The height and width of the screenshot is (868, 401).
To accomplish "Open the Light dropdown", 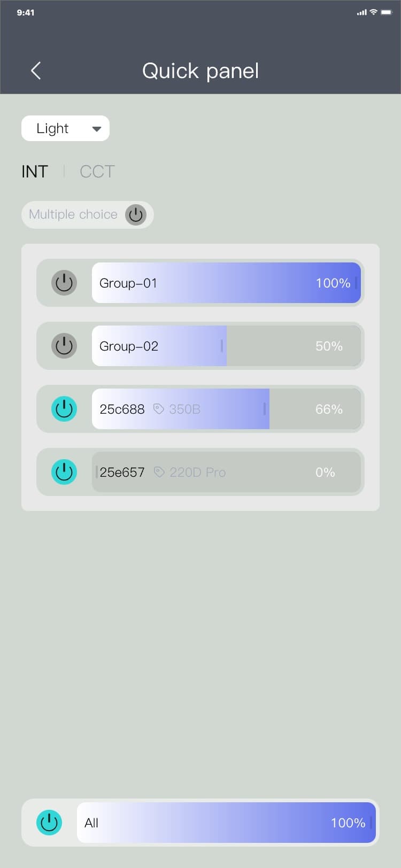I will [x=65, y=128].
